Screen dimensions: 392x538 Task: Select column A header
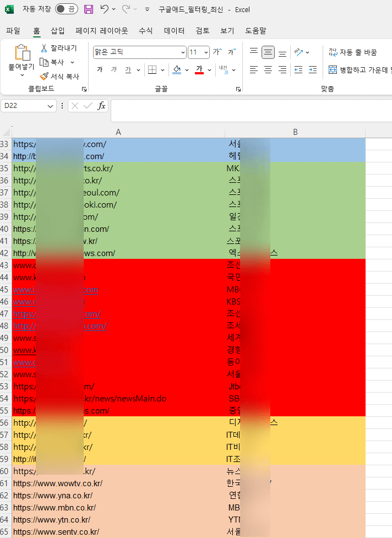pyautogui.click(x=118, y=132)
